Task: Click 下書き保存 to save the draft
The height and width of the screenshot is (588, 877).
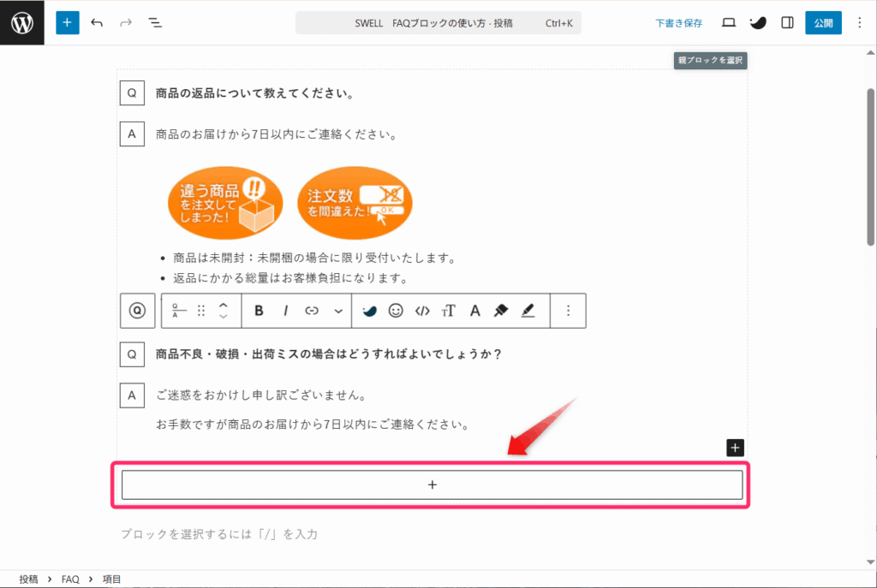Action: pos(678,23)
